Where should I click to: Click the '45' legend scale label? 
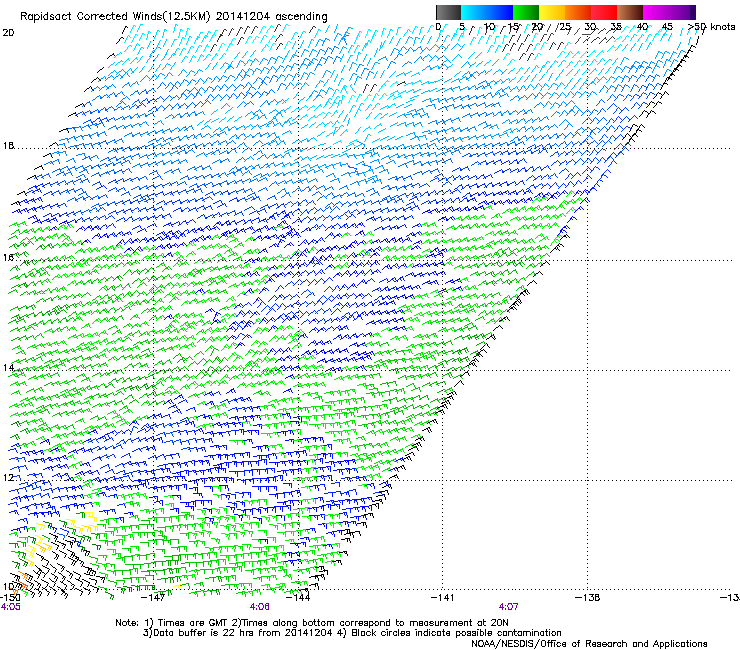(x=667, y=27)
